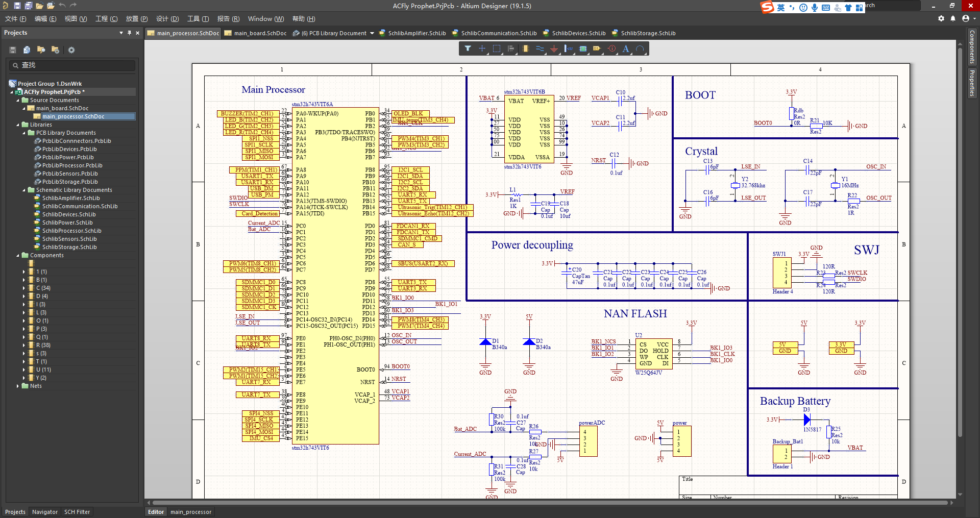The height and width of the screenshot is (518, 980).
Task: Click the Save All icon in title bar
Action: [29, 6]
